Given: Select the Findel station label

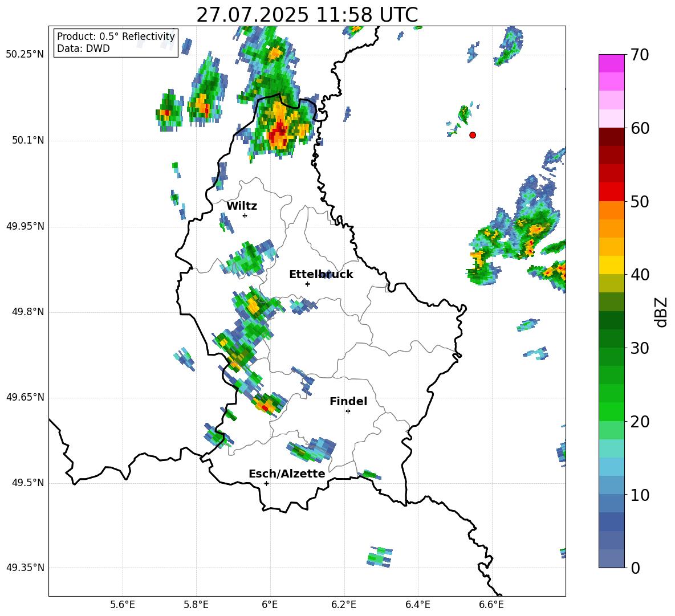Looking at the screenshot, I should 348,401.
